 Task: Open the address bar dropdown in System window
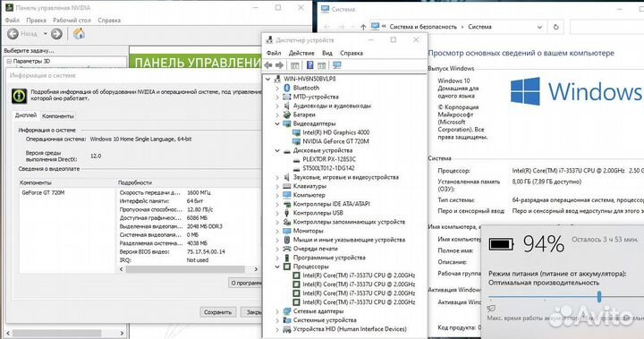[539, 27]
